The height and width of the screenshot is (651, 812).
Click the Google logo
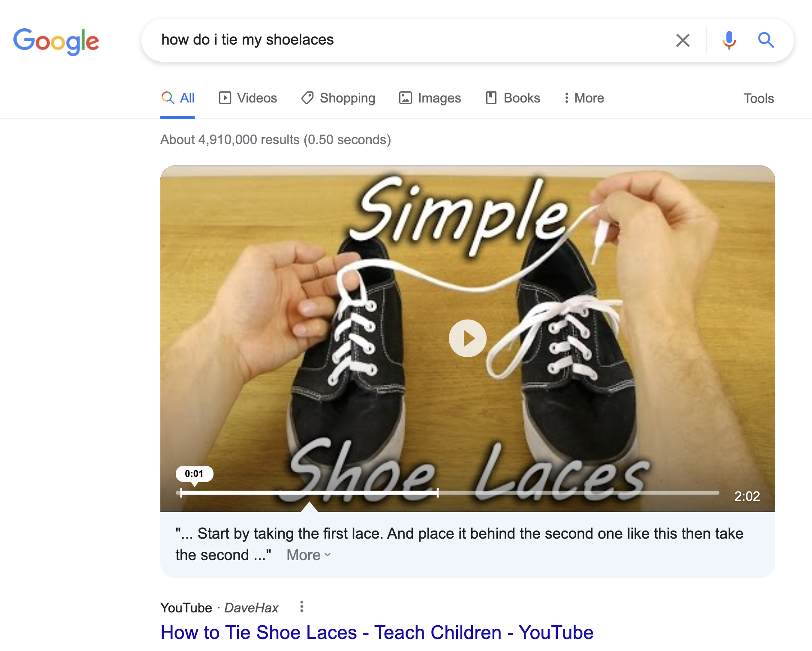click(56, 41)
